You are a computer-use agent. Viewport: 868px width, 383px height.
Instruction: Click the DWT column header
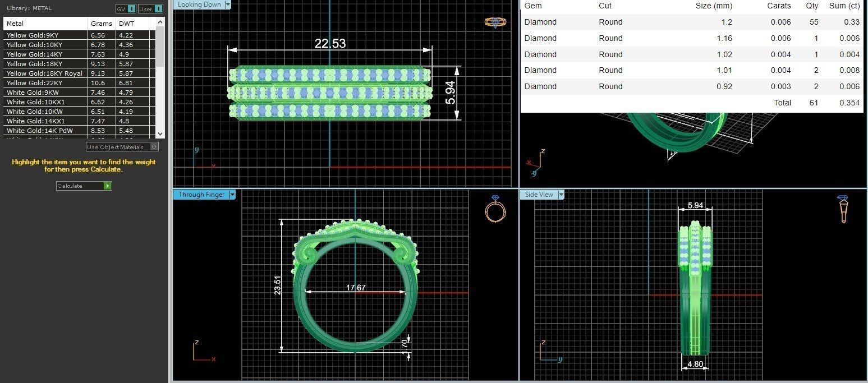click(x=132, y=24)
